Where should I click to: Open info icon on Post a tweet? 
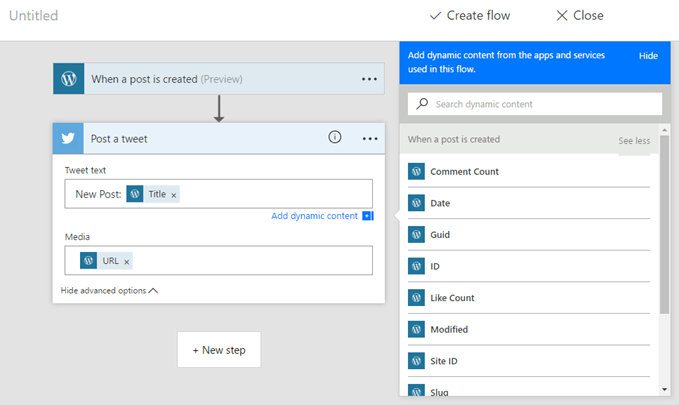click(335, 138)
